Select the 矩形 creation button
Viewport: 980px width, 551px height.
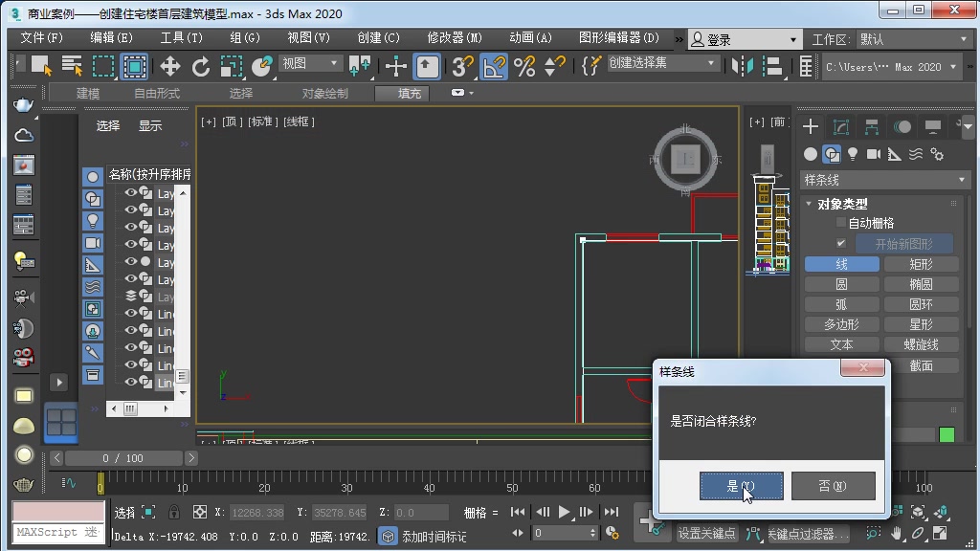(x=922, y=263)
